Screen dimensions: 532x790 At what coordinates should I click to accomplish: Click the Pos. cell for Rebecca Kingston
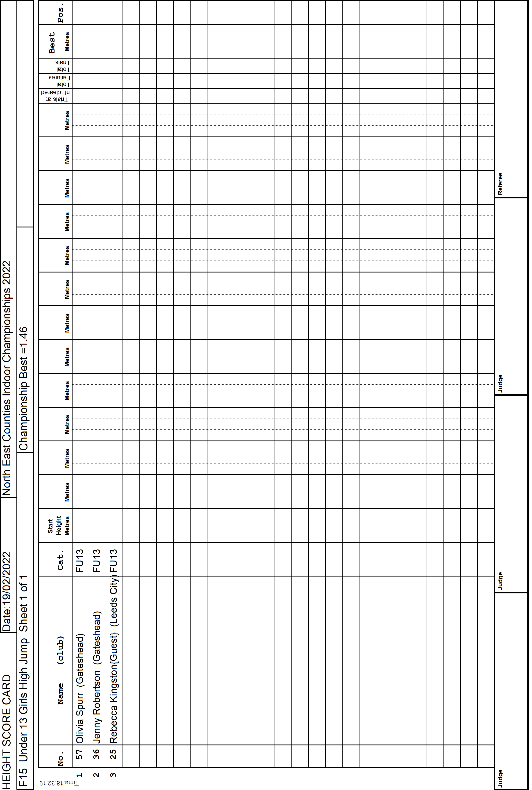pos(114,13)
